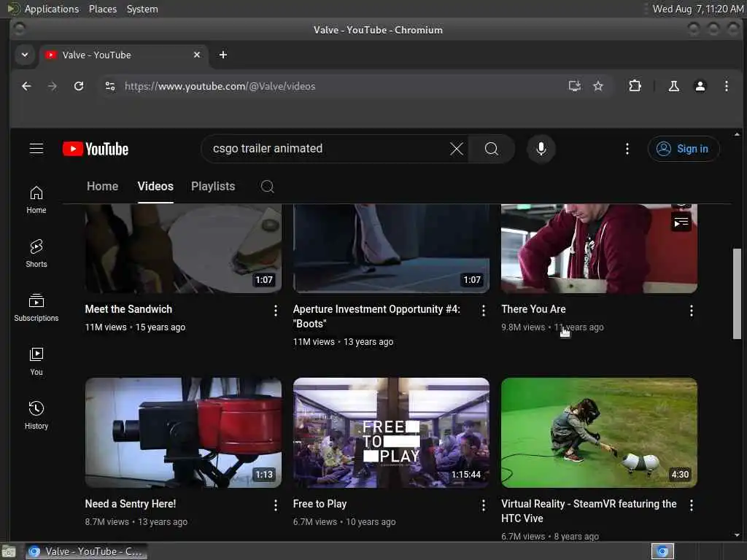Open options menu for There You Are
Screen dimensions: 747x560
tap(692, 311)
